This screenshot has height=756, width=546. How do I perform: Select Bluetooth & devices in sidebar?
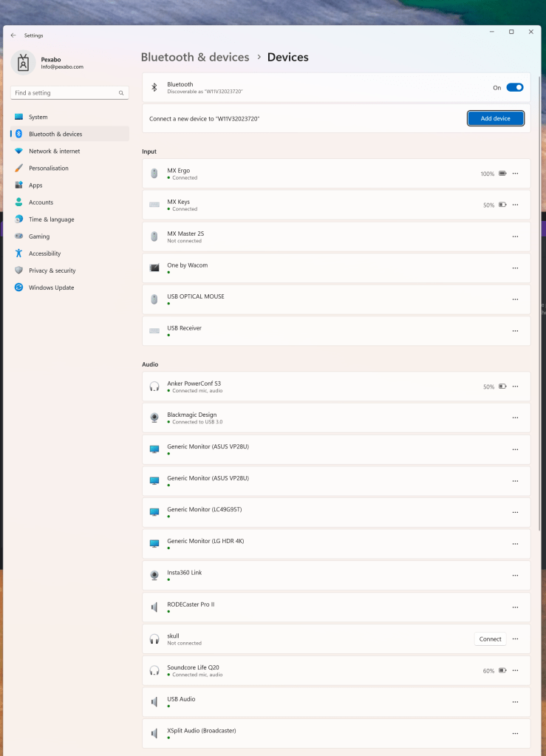point(69,134)
